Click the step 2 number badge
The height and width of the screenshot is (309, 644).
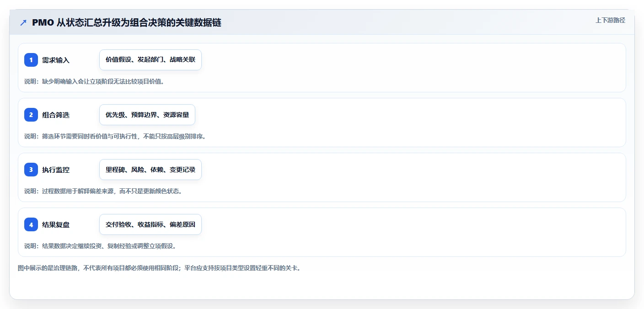pyautogui.click(x=31, y=115)
